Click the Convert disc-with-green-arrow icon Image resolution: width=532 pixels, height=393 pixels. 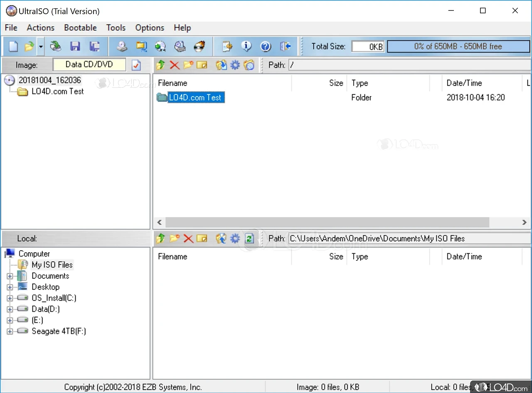click(x=160, y=46)
